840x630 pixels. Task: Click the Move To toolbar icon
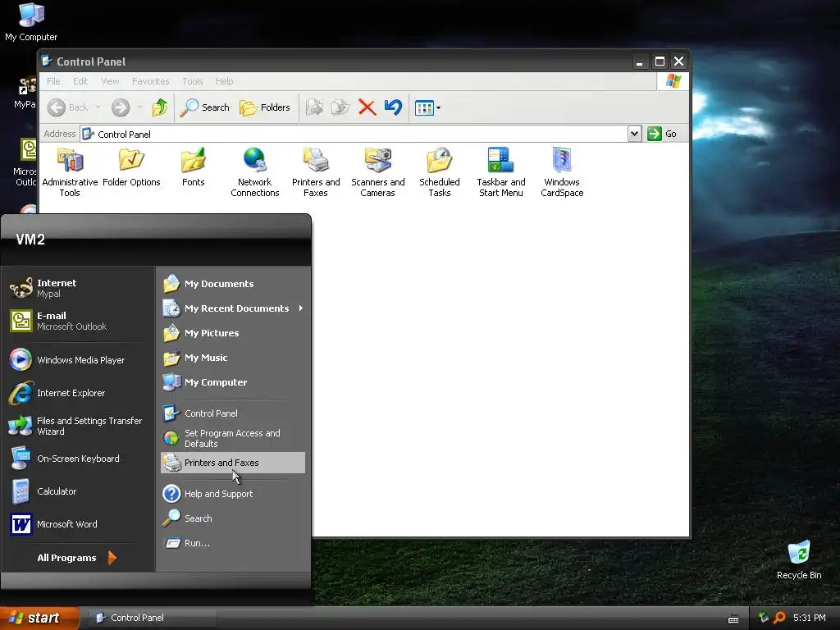314,107
